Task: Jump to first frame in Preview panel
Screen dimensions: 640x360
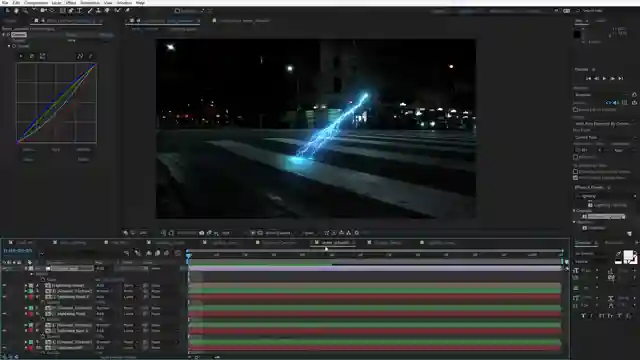Action: pos(589,78)
